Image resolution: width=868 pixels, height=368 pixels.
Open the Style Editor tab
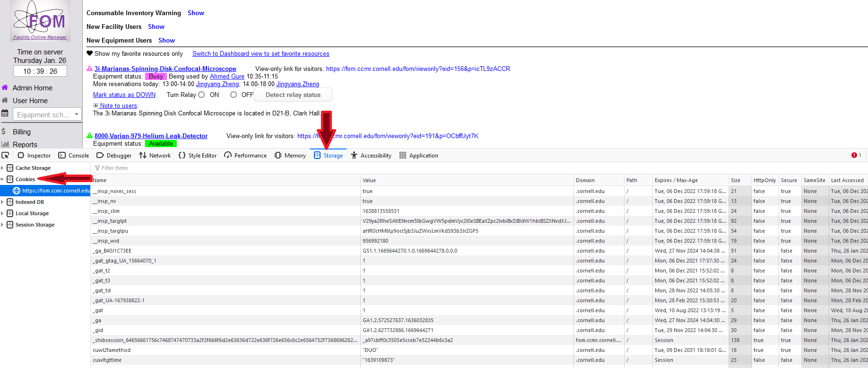point(198,155)
